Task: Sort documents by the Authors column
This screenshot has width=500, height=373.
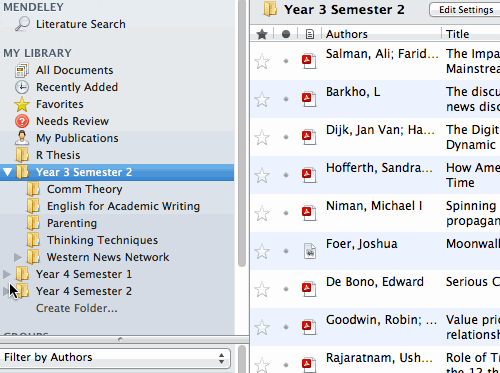Action: coord(347,34)
